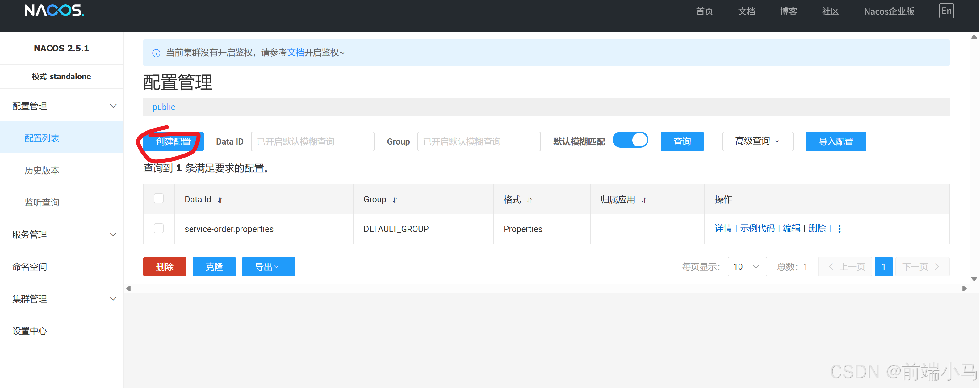
Task: Select page 1 in pagination
Action: (x=883, y=267)
